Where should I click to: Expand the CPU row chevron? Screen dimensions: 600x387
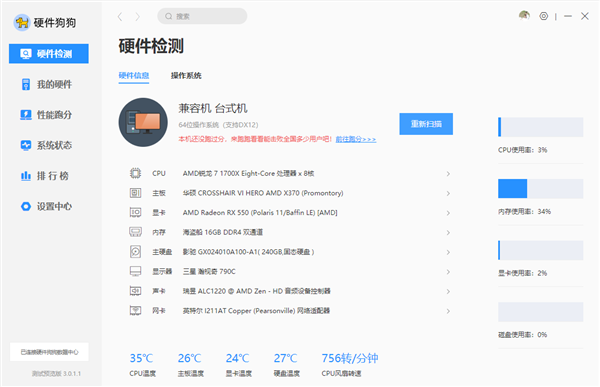[448, 174]
